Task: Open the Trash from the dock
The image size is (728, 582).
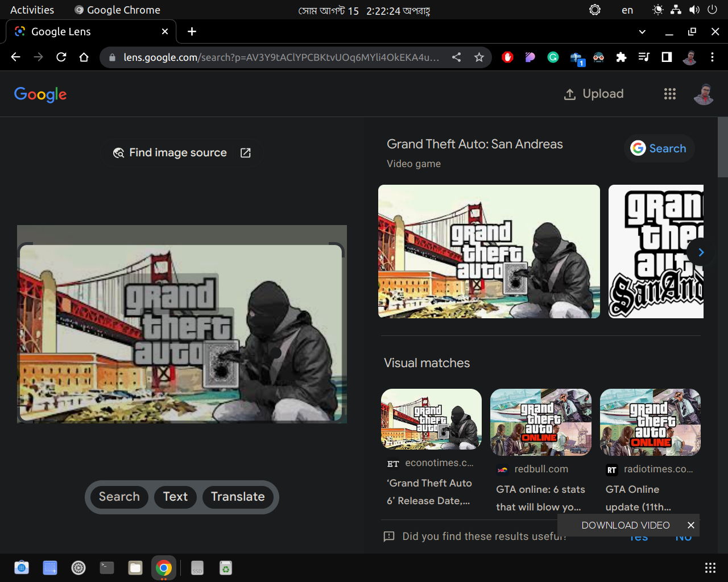Action: [226, 567]
